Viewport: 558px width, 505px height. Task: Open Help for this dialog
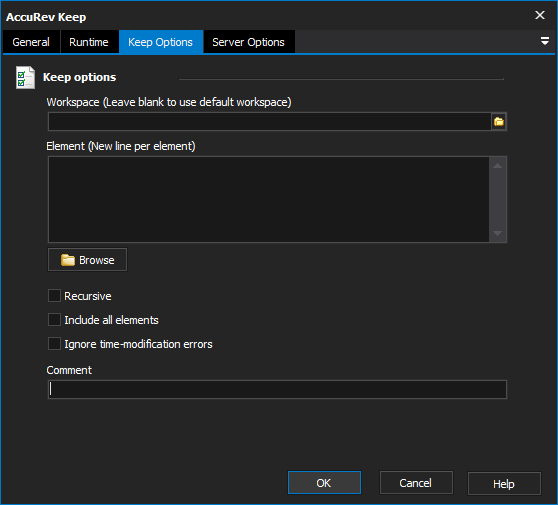(504, 483)
